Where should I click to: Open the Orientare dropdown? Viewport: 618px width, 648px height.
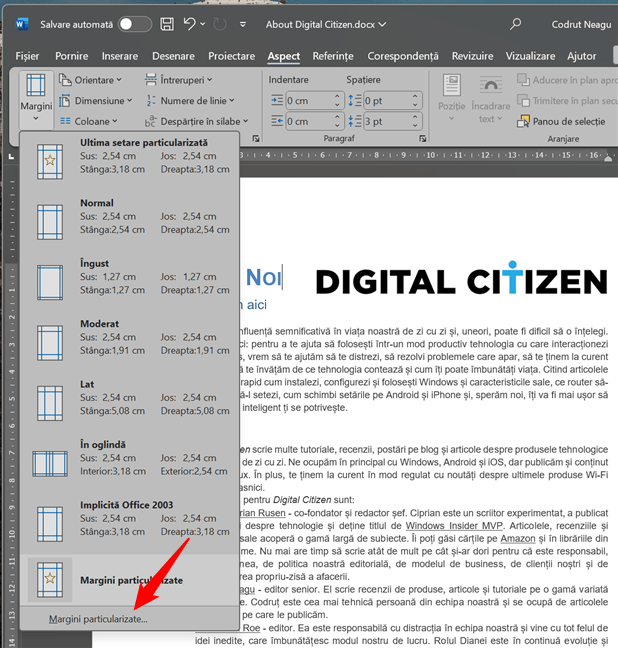(x=91, y=80)
